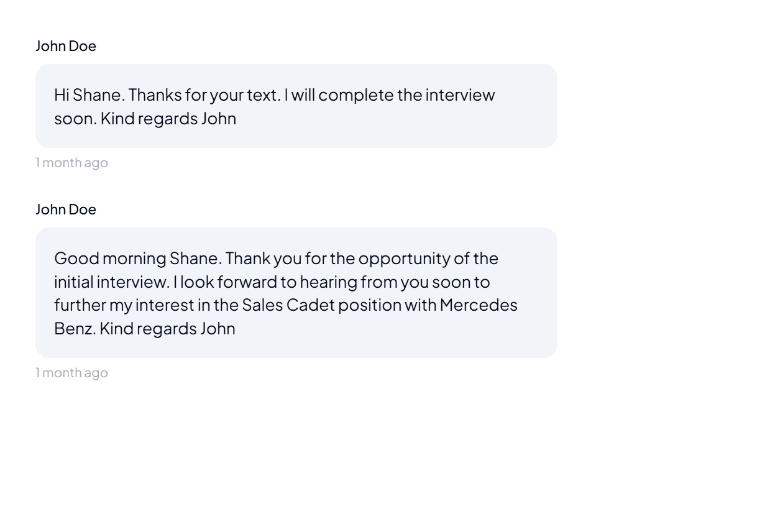This screenshot has width=765, height=532.
Task: Click 'Kind regards John' in the first message
Action: pos(168,119)
